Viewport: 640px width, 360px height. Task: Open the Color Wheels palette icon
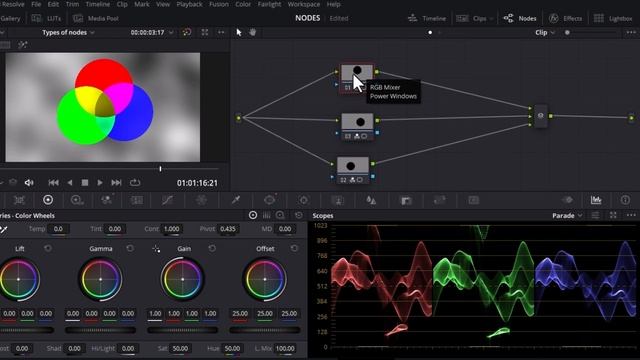pos(48,200)
